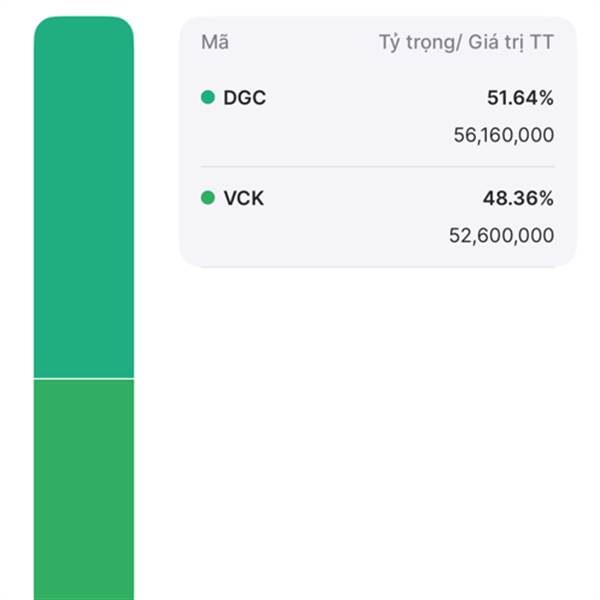This screenshot has width=600, height=600.
Task: Click the DGC ticker label
Action: point(245,98)
